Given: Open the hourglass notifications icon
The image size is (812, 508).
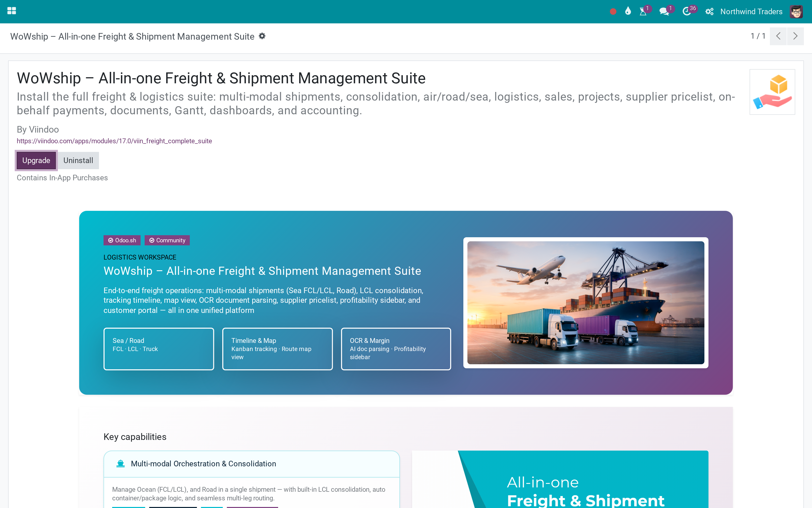Looking at the screenshot, I should tap(643, 11).
